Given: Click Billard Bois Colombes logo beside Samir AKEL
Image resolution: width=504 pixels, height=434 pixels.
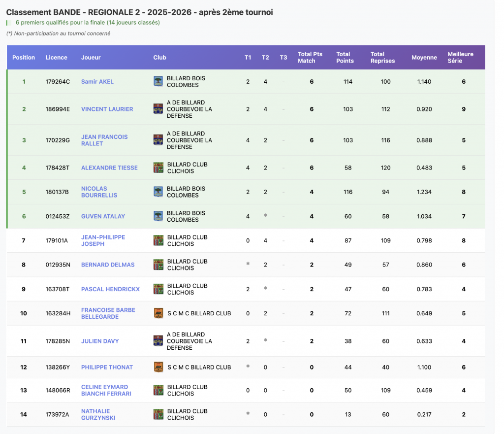Looking at the screenshot, I should click(x=158, y=82).
